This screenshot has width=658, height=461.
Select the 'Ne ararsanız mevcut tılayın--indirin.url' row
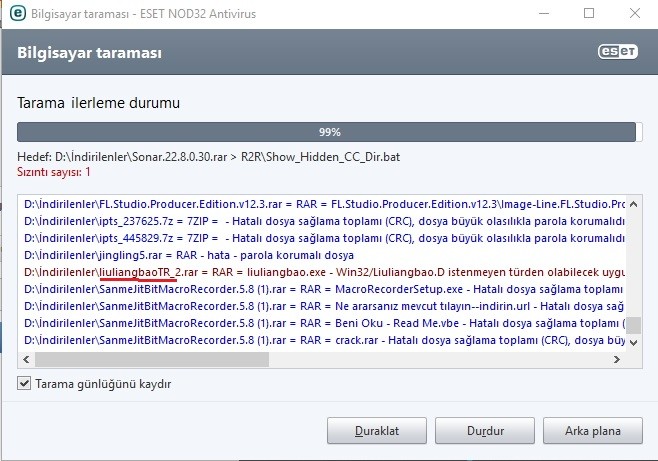pos(324,306)
